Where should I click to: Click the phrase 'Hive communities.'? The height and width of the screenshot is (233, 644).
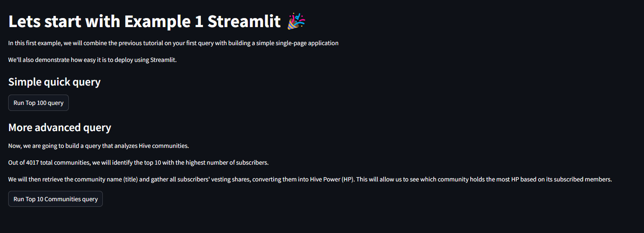[x=164, y=146]
